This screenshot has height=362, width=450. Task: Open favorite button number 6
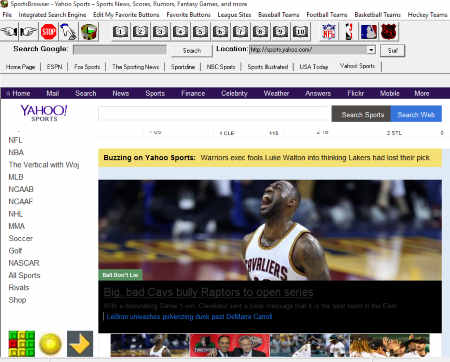[220, 32]
